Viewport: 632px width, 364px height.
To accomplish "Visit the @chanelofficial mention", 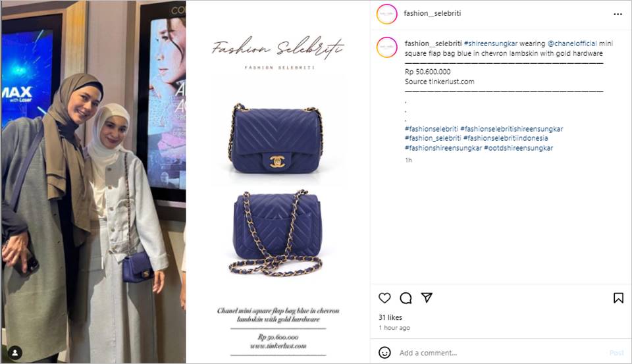I will pos(571,43).
